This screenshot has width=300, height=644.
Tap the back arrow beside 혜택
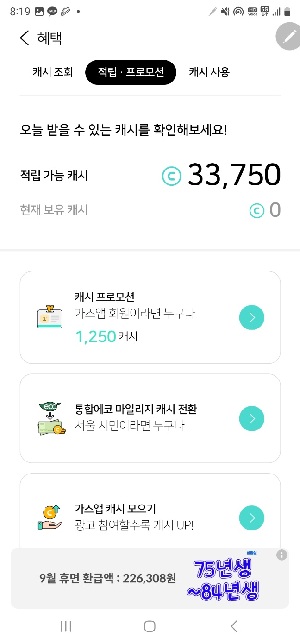(24, 38)
